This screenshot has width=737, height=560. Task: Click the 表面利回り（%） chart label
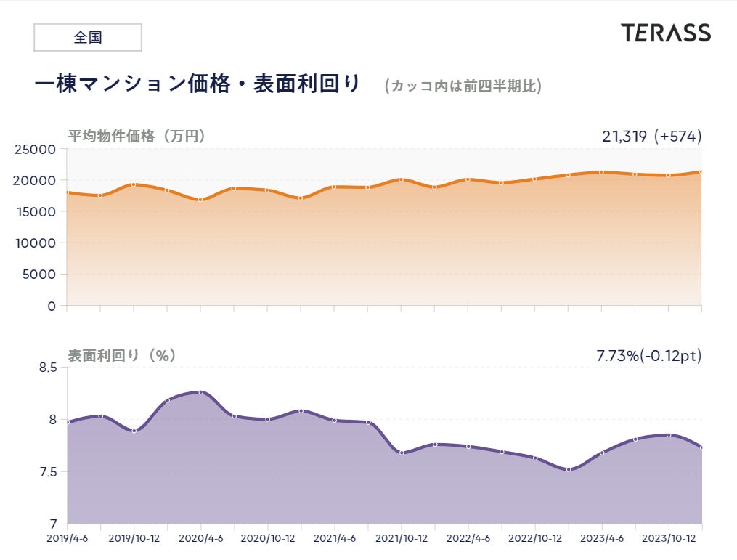121,356
